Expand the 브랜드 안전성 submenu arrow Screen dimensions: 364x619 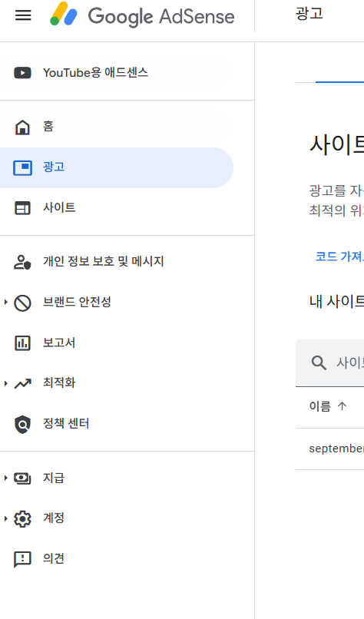tap(5, 303)
